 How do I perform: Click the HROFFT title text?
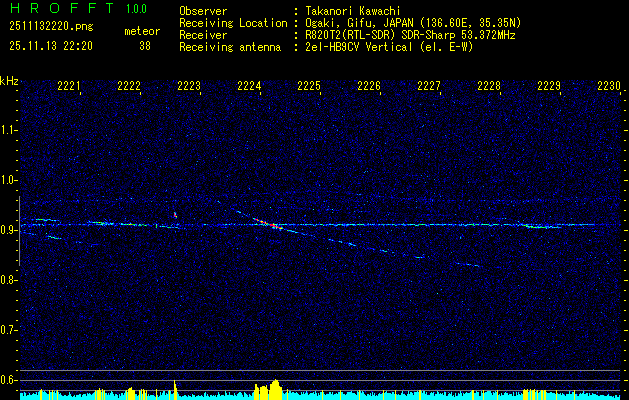coord(54,9)
